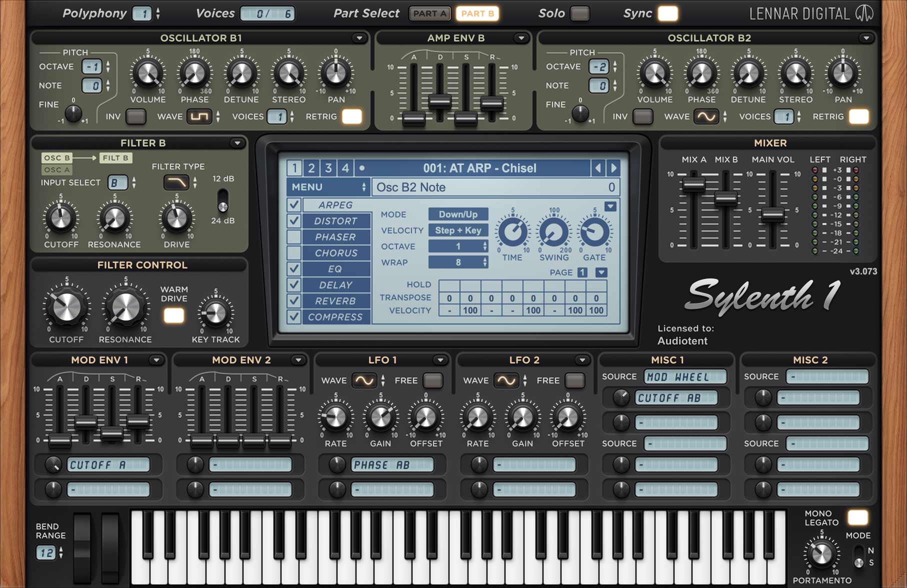Expand the Mod Env 1 dropdown
Viewport: 907px width, 588px height.
156,360
